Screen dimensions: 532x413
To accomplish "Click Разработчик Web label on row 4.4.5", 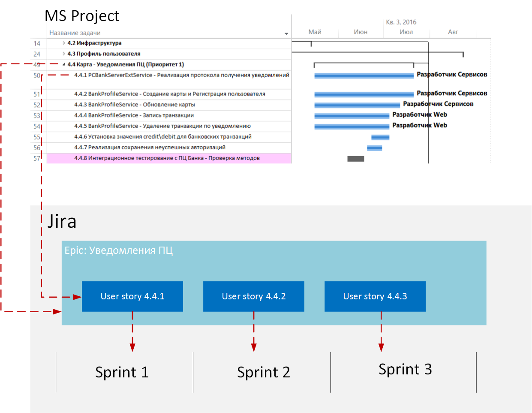I will (420, 126).
